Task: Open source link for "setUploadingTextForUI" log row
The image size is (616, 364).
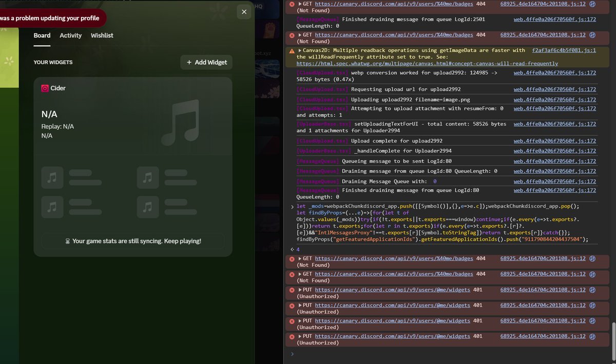Action: coord(555,124)
